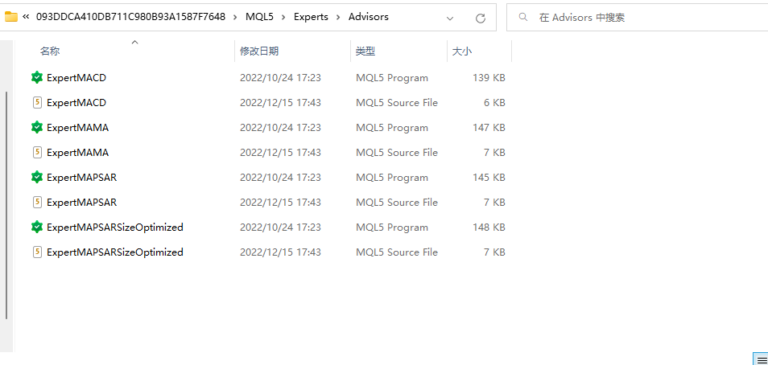
Task: Click the folder icon in address bar
Action: pyautogui.click(x=11, y=17)
